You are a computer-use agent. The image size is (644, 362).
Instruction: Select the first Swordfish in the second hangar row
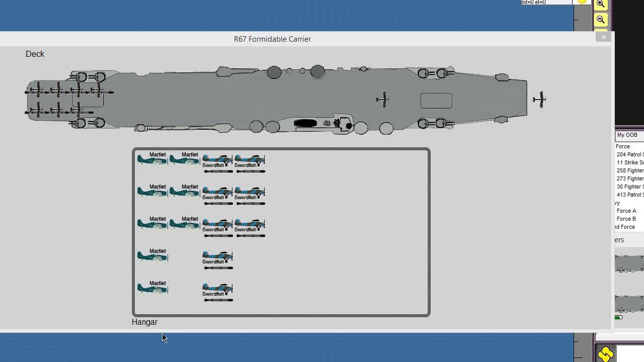217,194
